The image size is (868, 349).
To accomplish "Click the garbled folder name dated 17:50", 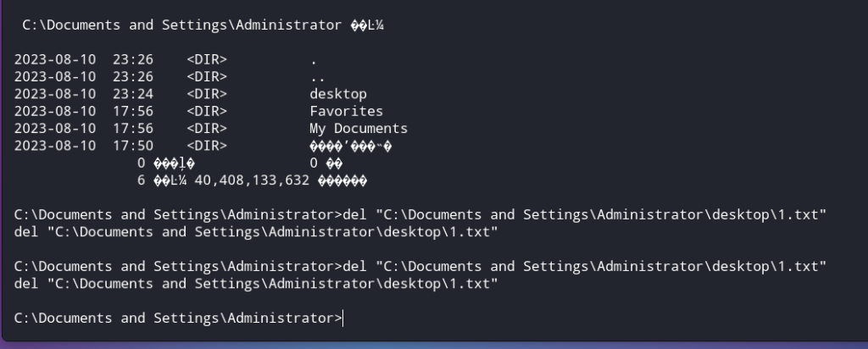I will [351, 146].
